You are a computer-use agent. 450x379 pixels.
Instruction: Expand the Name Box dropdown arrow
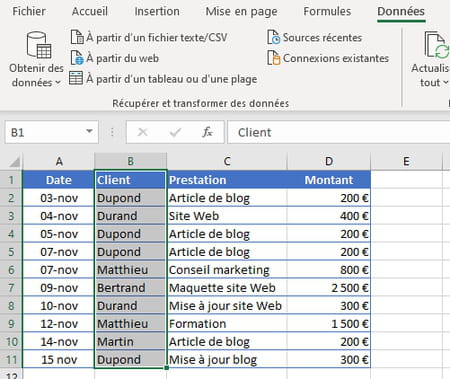[89, 131]
